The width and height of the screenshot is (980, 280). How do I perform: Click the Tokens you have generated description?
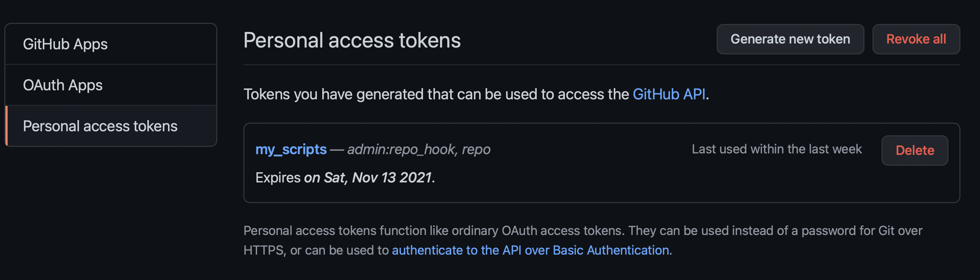pyautogui.click(x=436, y=94)
